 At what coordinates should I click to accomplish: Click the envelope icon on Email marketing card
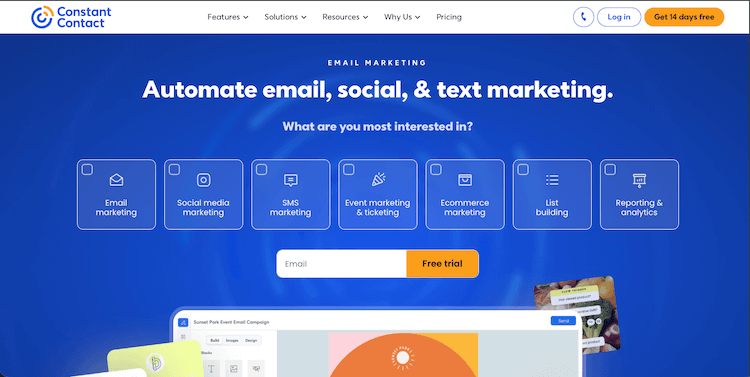pyautogui.click(x=116, y=180)
